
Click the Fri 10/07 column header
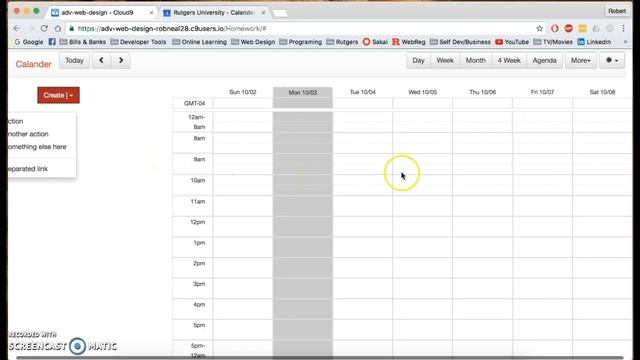point(542,92)
